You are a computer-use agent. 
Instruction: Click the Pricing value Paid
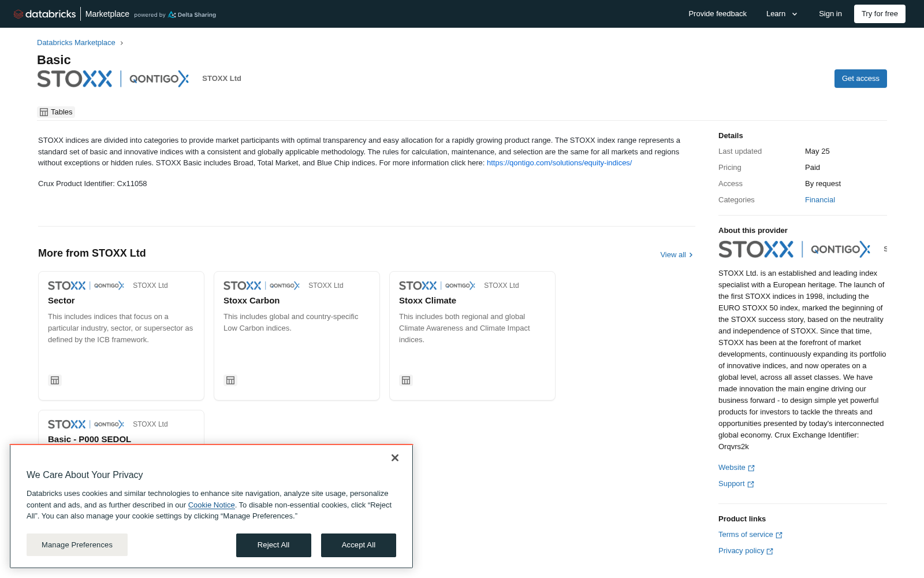tap(813, 168)
